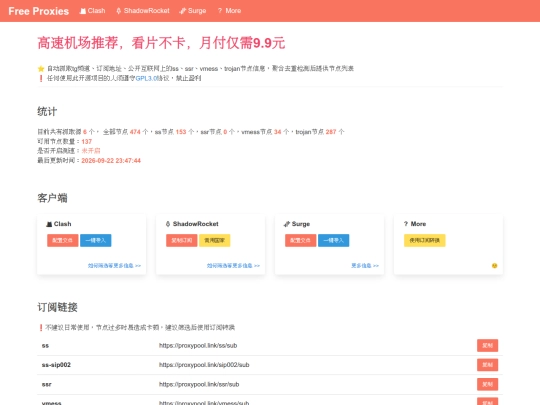Click red config file button in Surge card

(300, 240)
